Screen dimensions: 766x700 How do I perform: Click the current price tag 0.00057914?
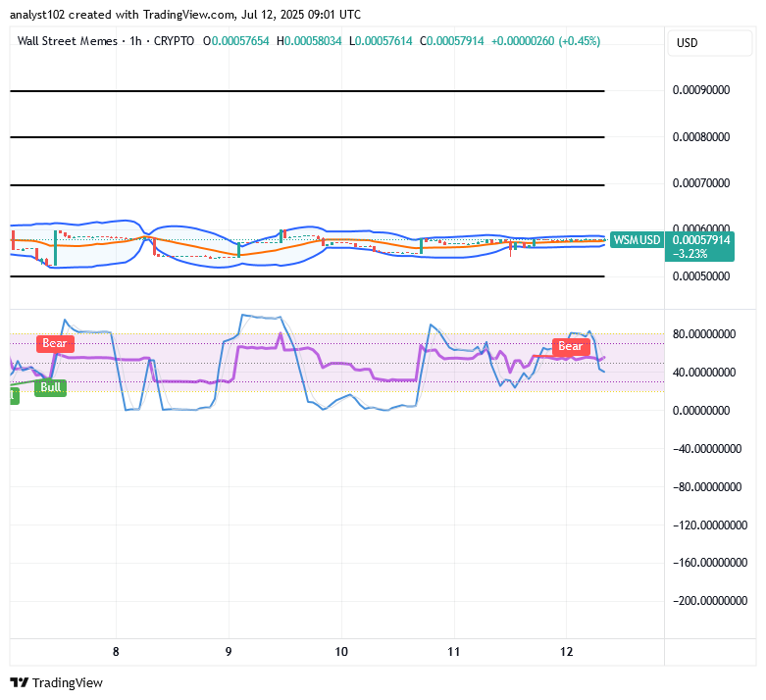[x=701, y=240]
